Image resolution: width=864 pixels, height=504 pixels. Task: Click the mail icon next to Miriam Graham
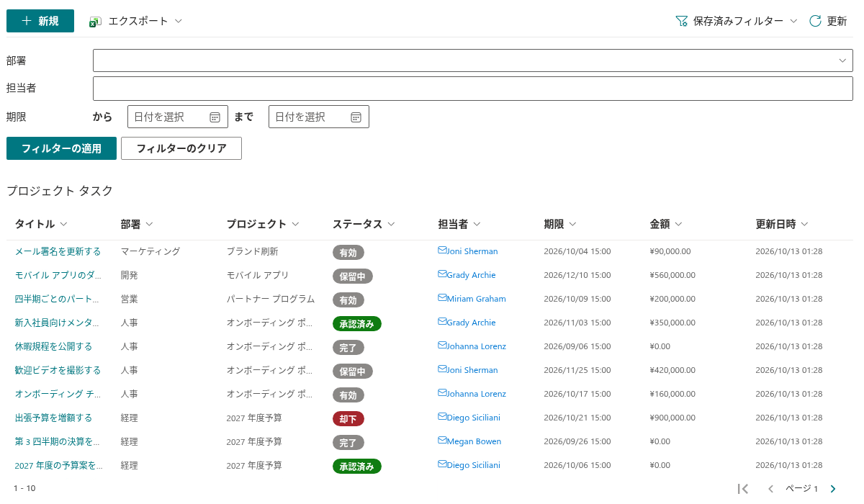442,298
